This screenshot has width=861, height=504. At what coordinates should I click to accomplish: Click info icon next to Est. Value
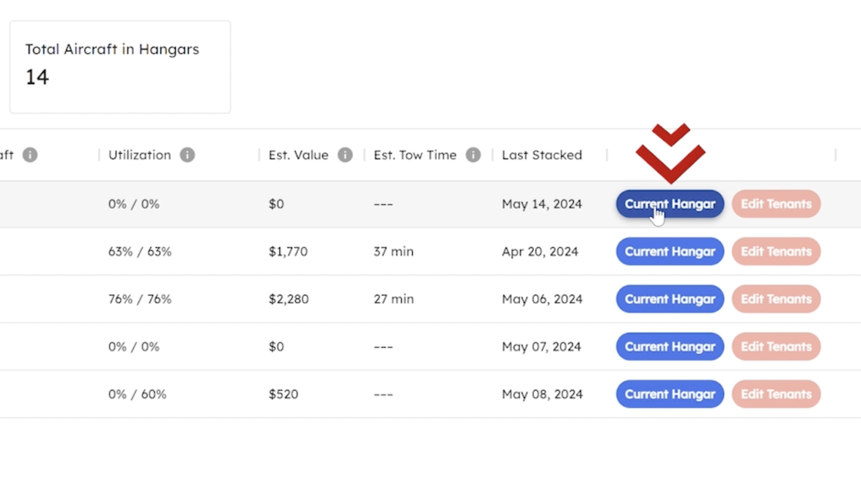pyautogui.click(x=345, y=155)
